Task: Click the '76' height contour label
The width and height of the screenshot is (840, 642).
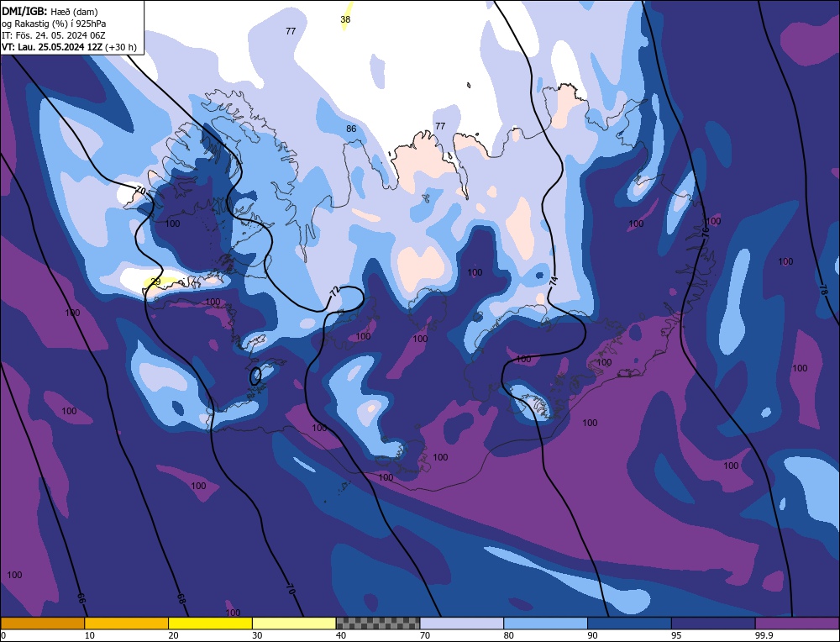Action: pos(705,232)
